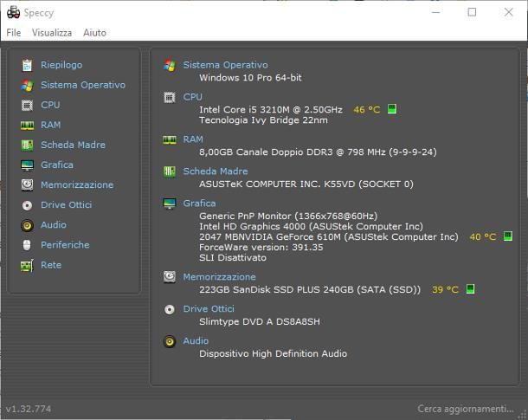Click the Rete network card icon in sidebar
The width and height of the screenshot is (528, 420).
(27, 265)
